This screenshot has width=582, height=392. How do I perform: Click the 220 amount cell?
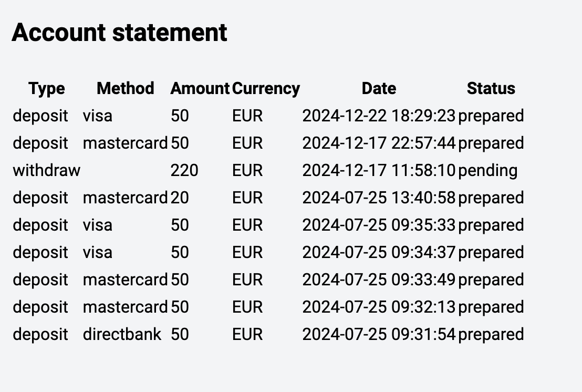point(184,170)
